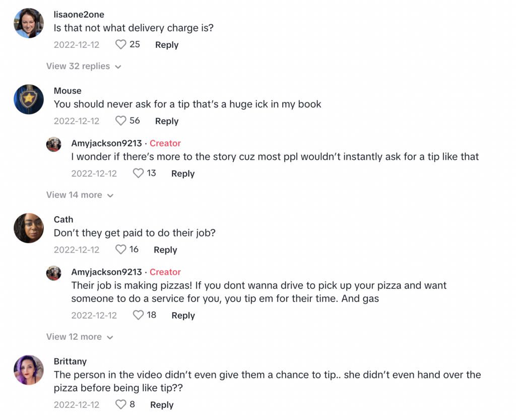The image size is (516, 420).
Task: Reply to Brittany's comment
Action: click(x=162, y=405)
